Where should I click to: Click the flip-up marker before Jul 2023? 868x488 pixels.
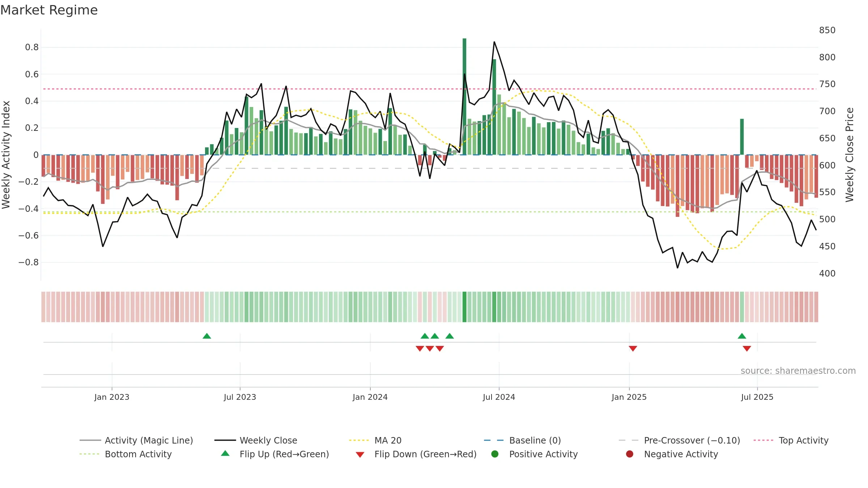click(207, 336)
